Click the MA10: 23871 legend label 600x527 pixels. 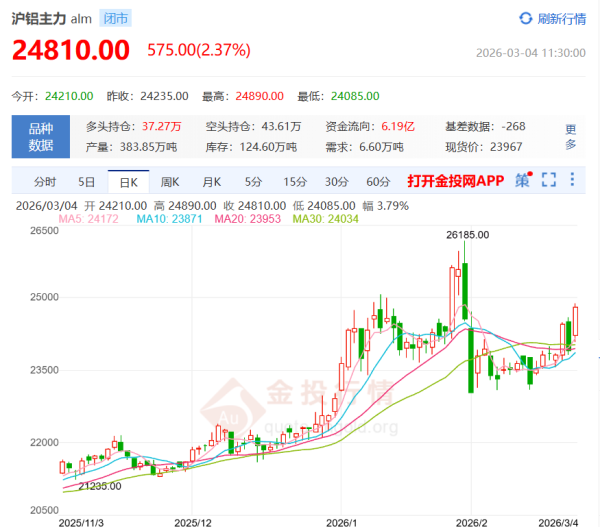click(x=170, y=219)
